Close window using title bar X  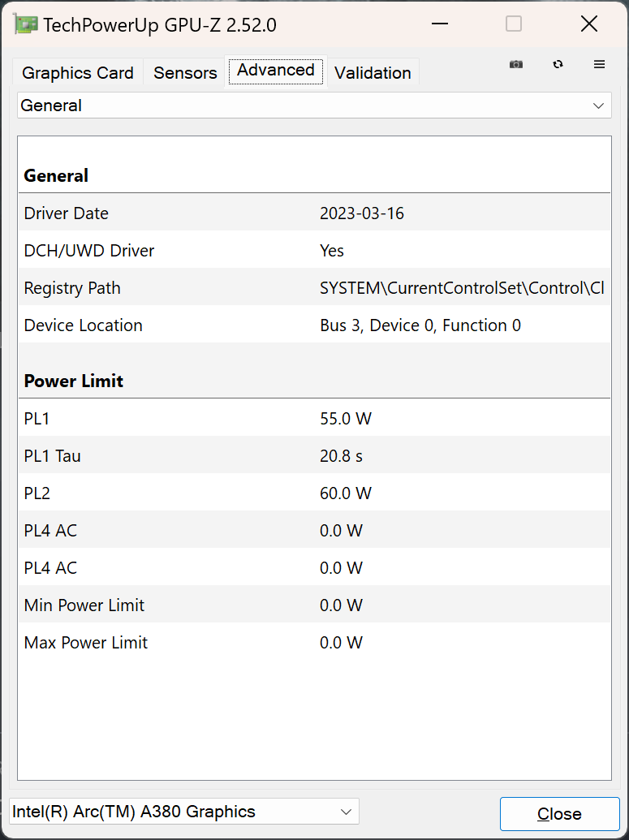click(589, 24)
